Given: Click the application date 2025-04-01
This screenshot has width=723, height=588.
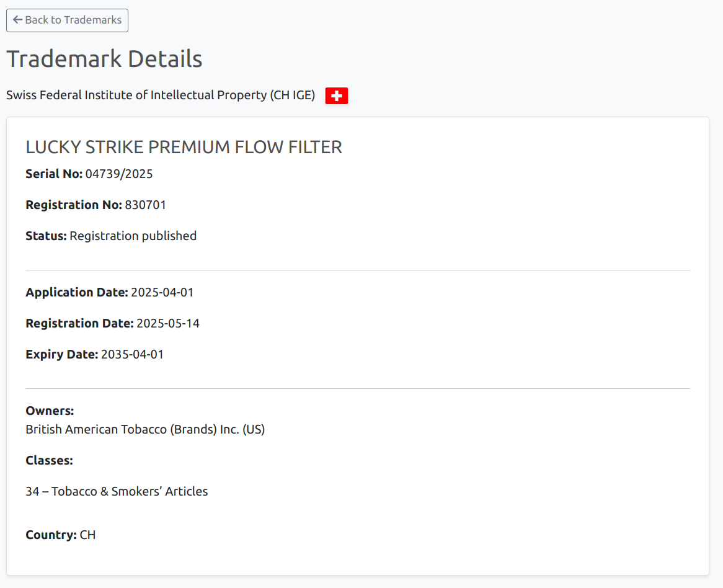Looking at the screenshot, I should 162,292.
